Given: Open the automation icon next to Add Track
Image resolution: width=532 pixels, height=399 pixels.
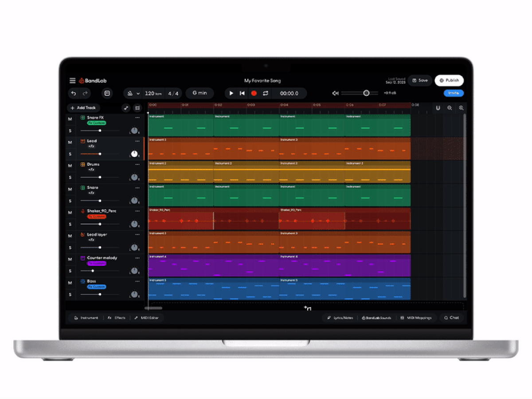Looking at the screenshot, I should (x=125, y=108).
